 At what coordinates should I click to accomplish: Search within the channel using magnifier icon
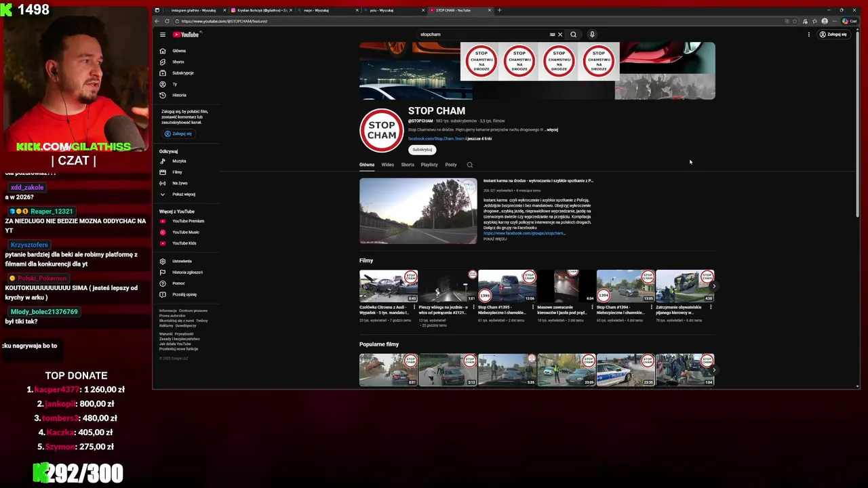[469, 165]
